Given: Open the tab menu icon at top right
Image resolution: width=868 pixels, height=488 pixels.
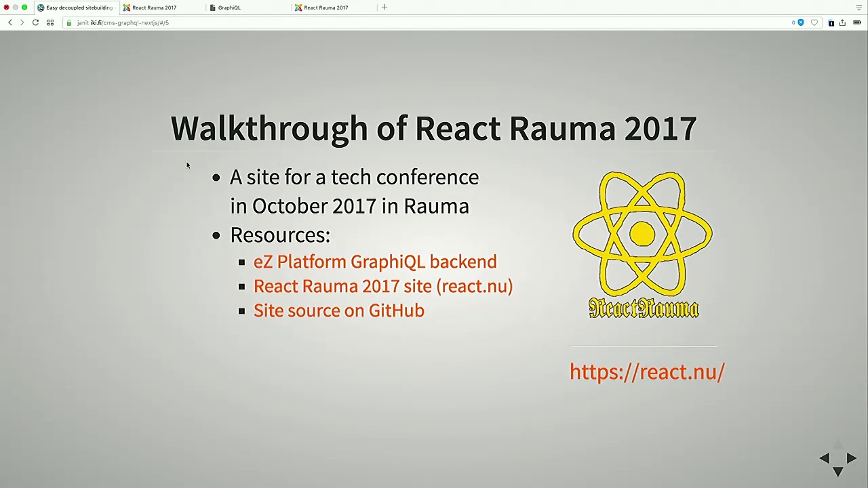Looking at the screenshot, I should click(x=859, y=7).
